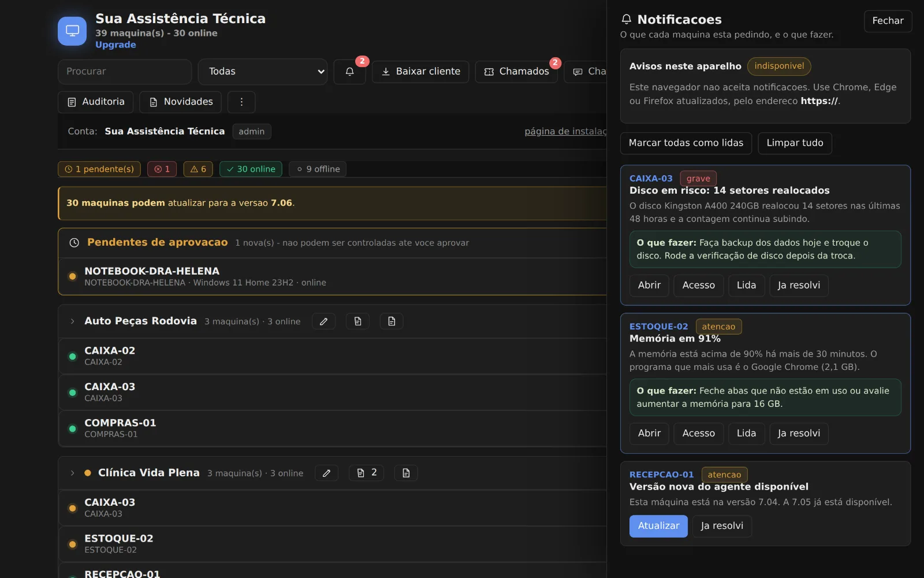Focus the Procurar search field
This screenshot has height=578, width=924.
(125, 72)
